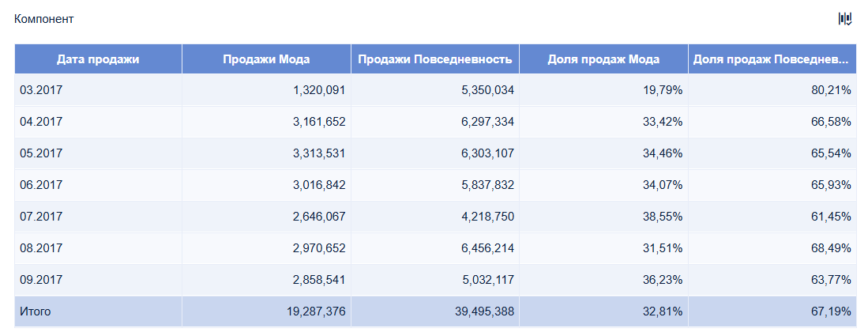868x336 pixels.
Task: Select total value 39,495,388
Action: coord(435,311)
